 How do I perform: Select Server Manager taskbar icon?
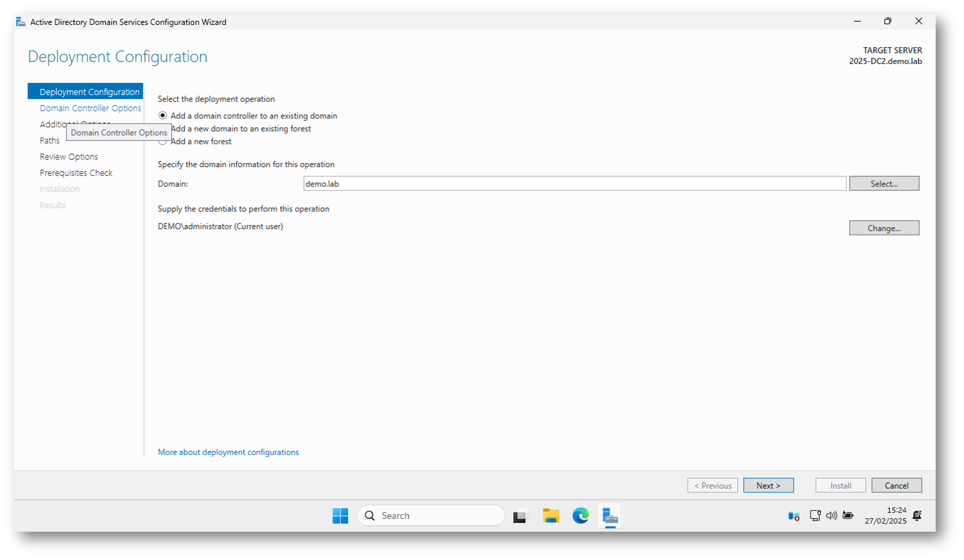(610, 516)
